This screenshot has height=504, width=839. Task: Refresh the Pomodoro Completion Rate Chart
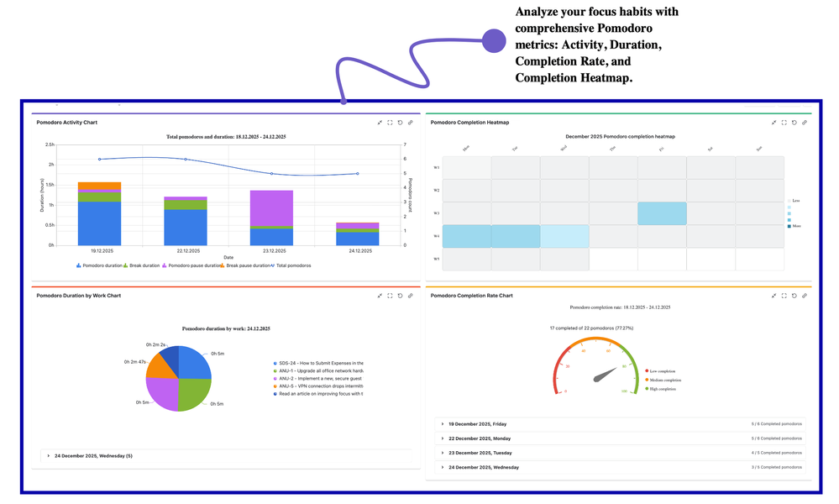[x=794, y=296]
